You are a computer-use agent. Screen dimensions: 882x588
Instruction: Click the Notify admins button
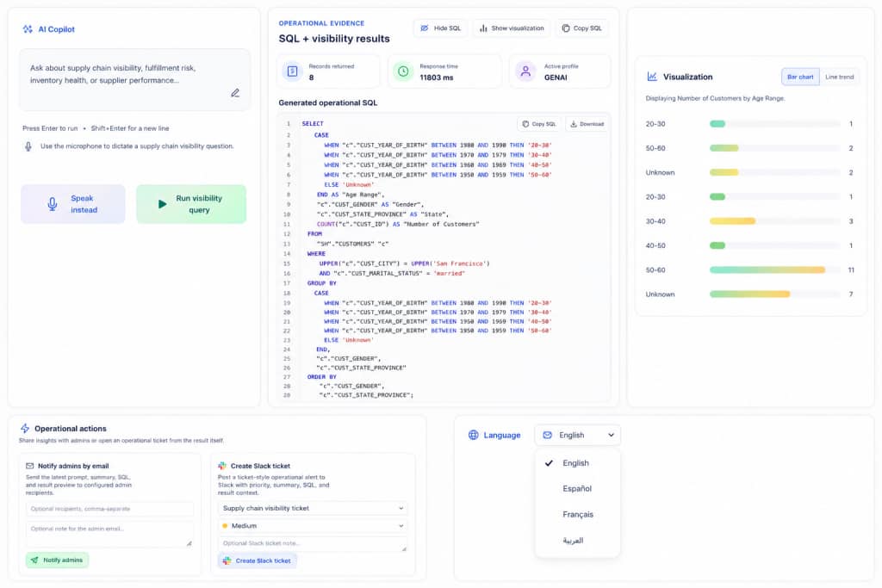(57, 560)
